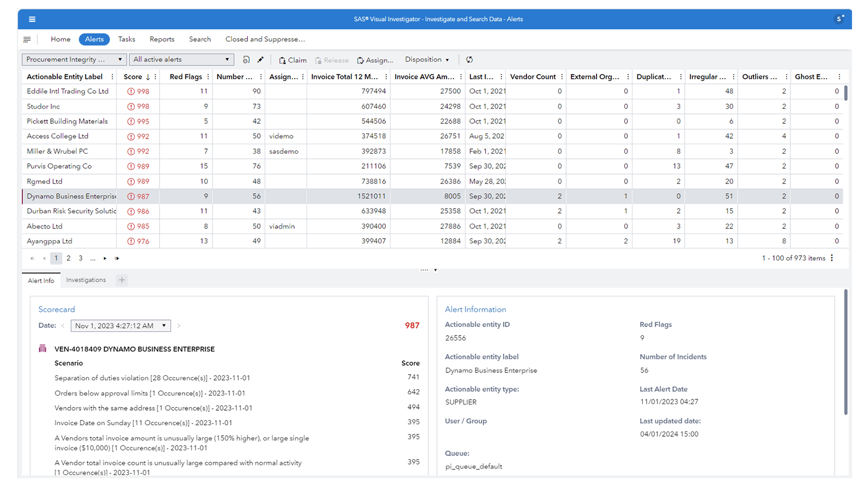Refresh the alerts list with the refresh icon
Viewport: 868px width, 485px height.
point(469,59)
